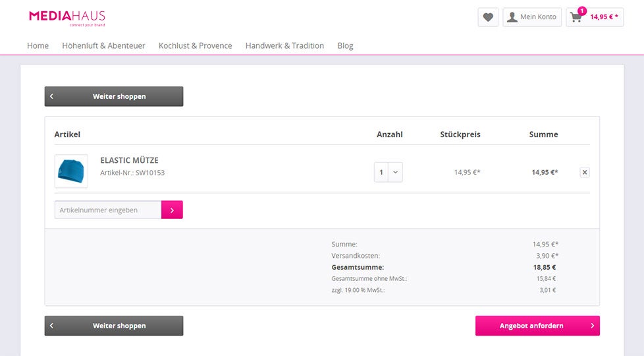This screenshot has height=356, width=644.
Task: Click the wishlist heart icon
Action: point(487,17)
